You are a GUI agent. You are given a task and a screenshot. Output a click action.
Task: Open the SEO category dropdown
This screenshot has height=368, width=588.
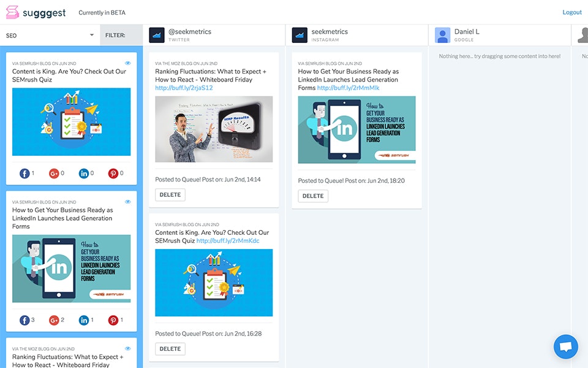tap(50, 36)
